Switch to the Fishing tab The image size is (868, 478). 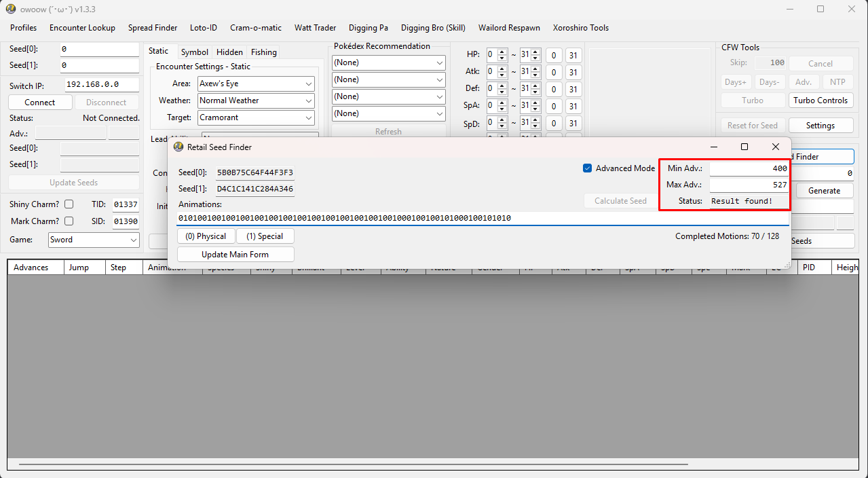tap(263, 52)
